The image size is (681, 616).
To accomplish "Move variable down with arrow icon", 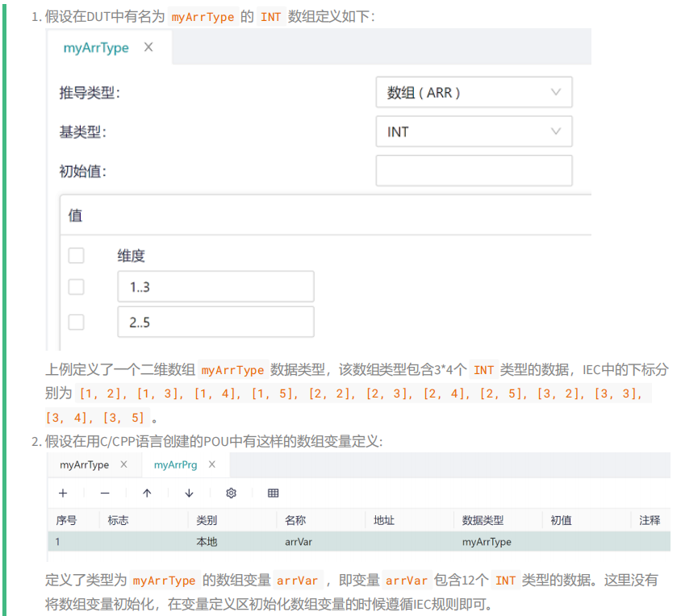I will point(189,493).
